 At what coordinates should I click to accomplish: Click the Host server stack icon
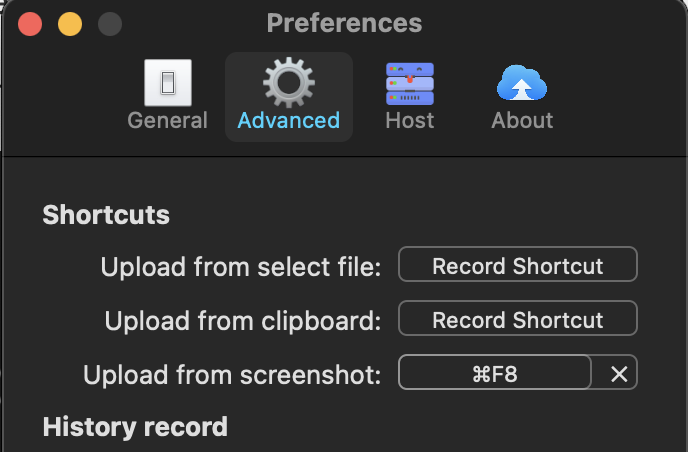click(x=409, y=83)
